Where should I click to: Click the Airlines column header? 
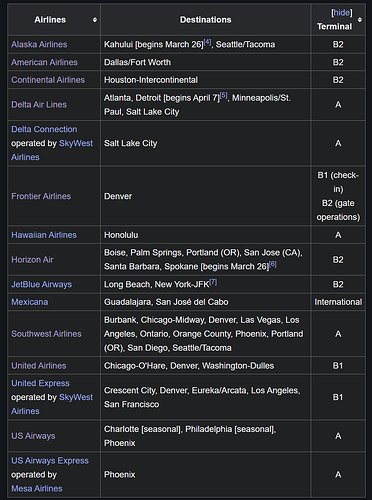(54, 20)
